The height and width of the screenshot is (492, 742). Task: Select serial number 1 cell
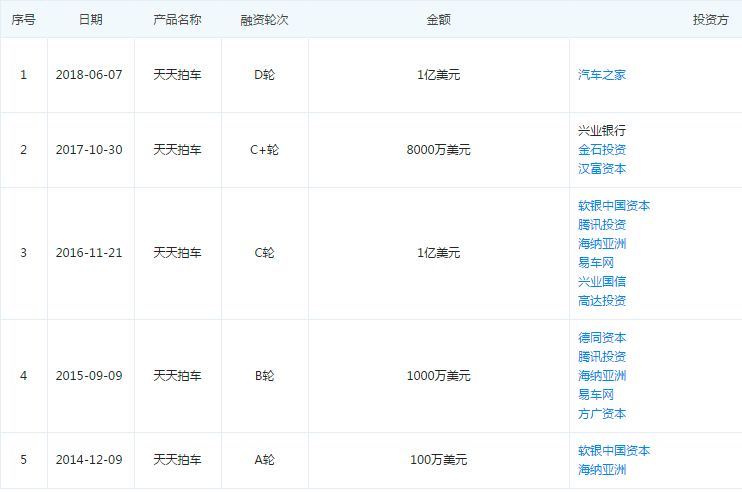[x=23, y=75]
